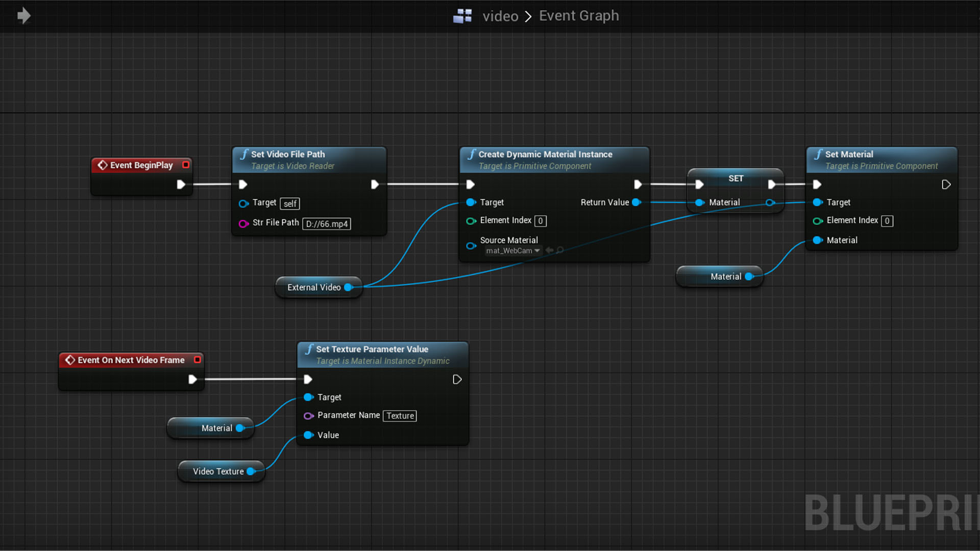Click the 'Event Graph' breadcrumb label
The height and width of the screenshot is (551, 980).
579,16
